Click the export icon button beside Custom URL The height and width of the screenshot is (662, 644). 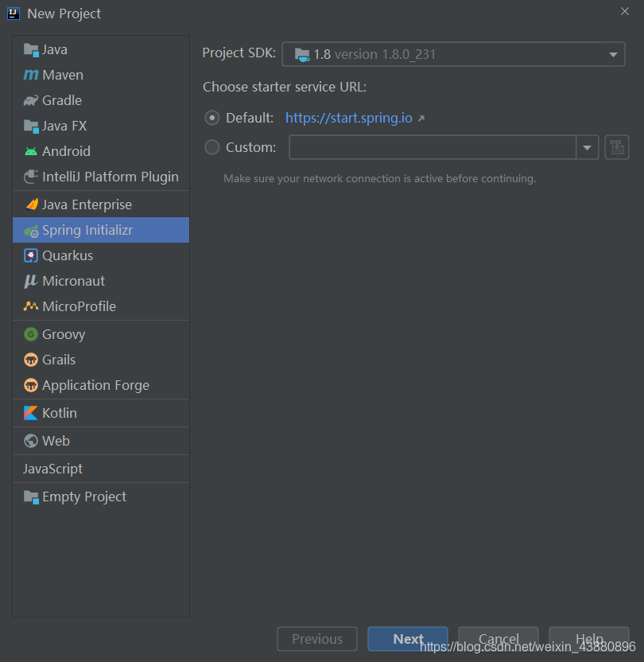[x=617, y=147]
